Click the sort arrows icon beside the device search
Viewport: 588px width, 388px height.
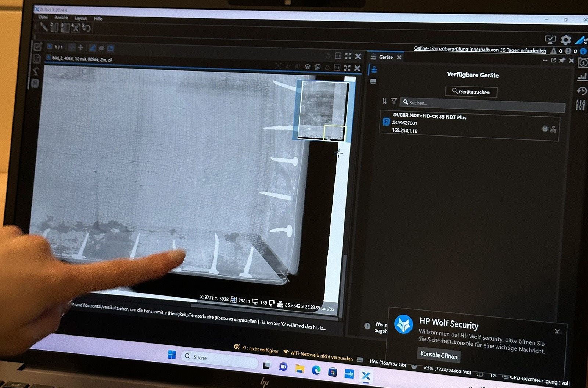(384, 101)
